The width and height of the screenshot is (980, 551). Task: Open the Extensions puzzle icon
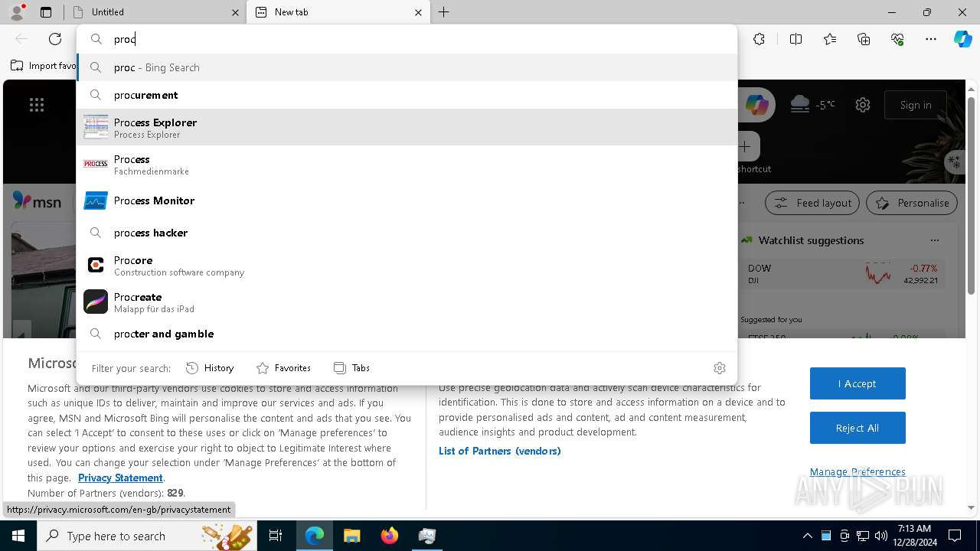coord(759,39)
